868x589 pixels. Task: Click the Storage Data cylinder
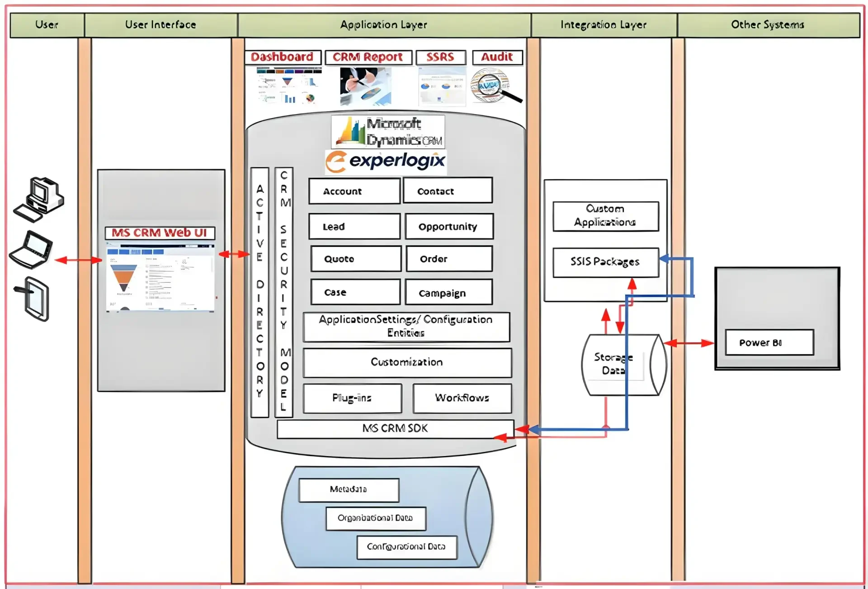tap(624, 365)
